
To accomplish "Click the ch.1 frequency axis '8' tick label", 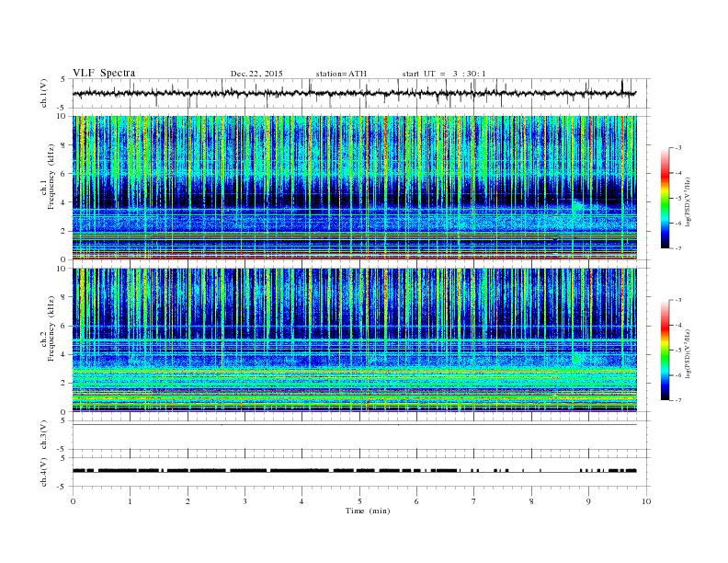I will coord(64,145).
